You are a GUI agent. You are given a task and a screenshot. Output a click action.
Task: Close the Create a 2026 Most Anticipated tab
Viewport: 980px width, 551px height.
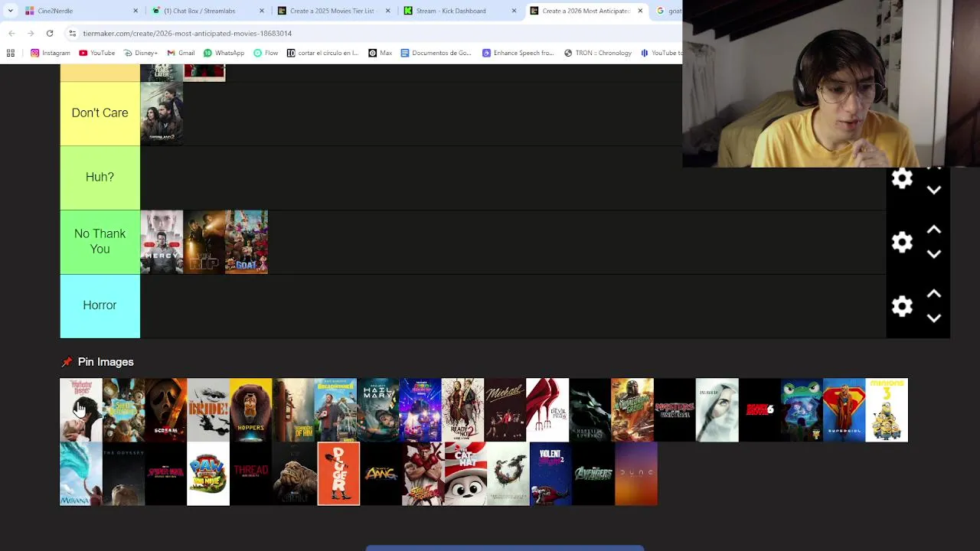coord(640,11)
